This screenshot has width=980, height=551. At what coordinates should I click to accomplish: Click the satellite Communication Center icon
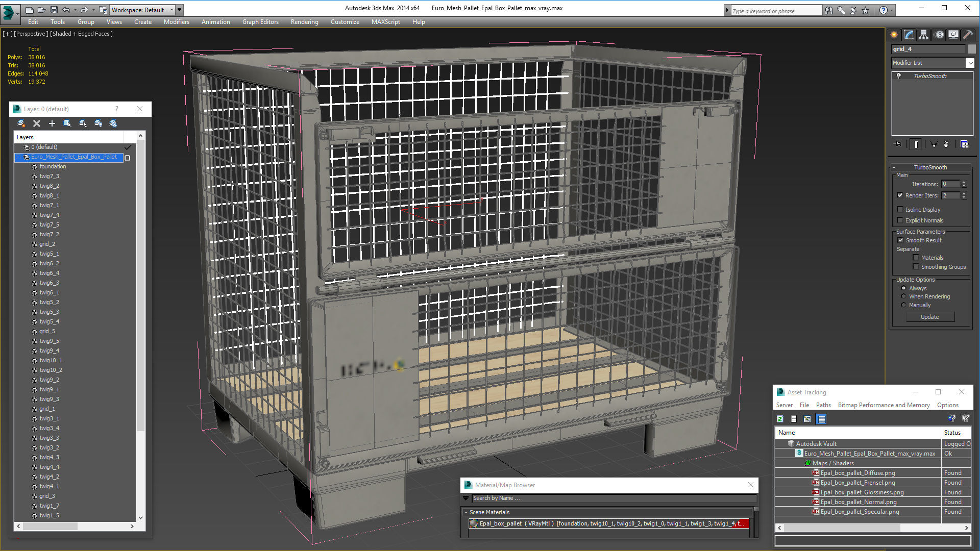pos(853,10)
